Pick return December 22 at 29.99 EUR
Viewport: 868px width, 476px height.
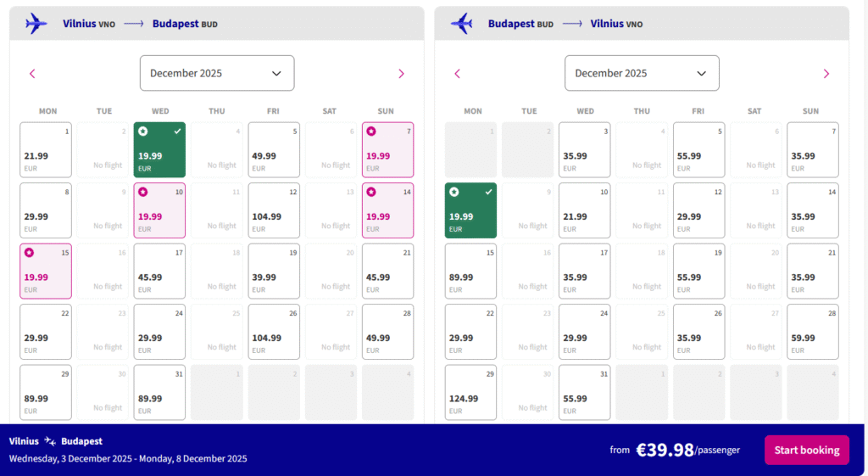click(x=470, y=332)
